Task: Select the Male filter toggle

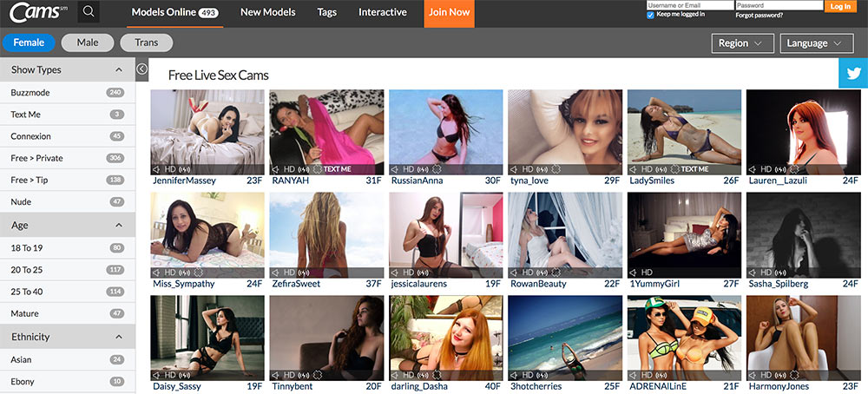Action: click(x=87, y=43)
